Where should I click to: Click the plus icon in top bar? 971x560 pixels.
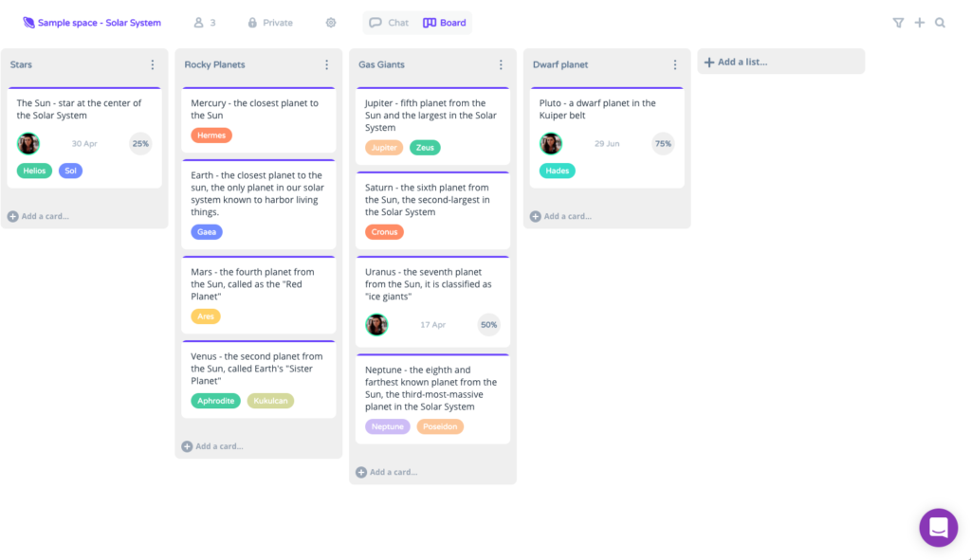coord(919,22)
